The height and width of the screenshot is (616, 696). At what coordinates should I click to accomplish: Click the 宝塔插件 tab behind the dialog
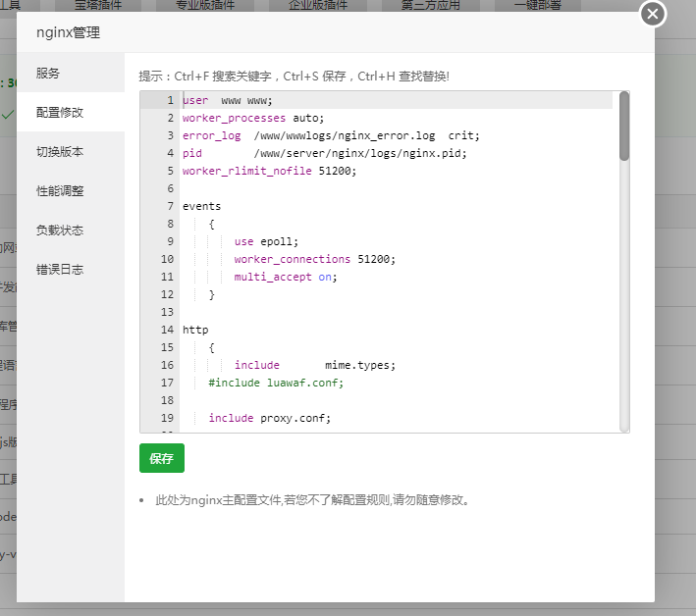[x=98, y=5]
